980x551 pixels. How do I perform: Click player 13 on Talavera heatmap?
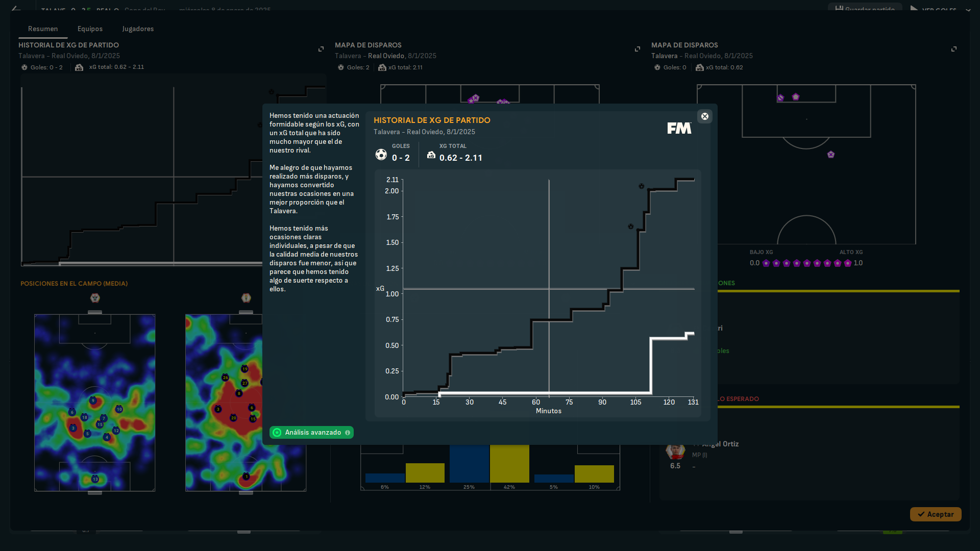(x=95, y=479)
